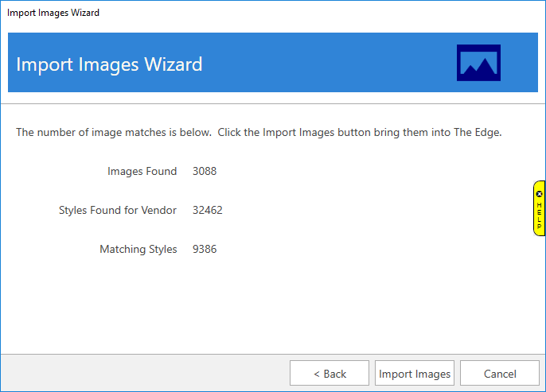Click the letter H on the help tab
Image resolution: width=546 pixels, height=392 pixels.
coord(539,204)
